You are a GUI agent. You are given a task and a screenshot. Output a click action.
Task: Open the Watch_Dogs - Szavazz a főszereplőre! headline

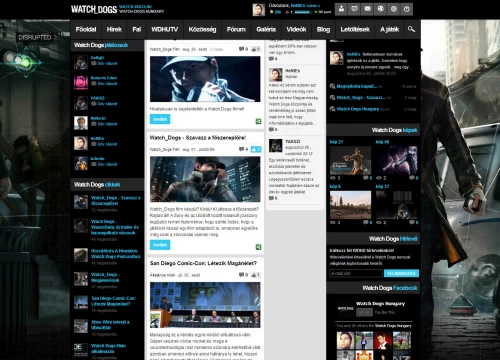198,138
